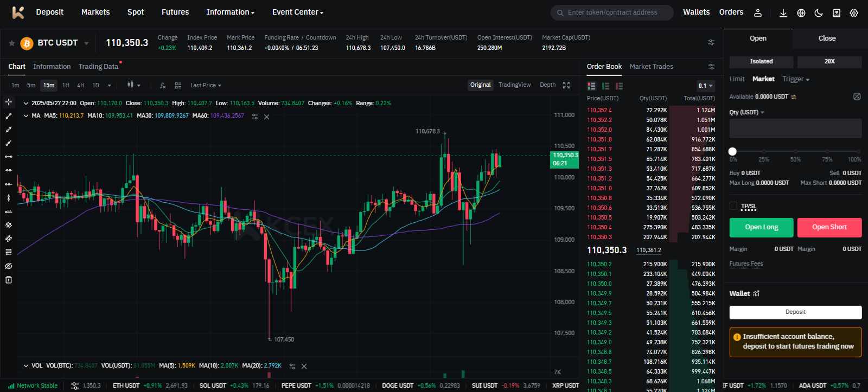
Task: Remove the VOL indicator from chart
Action: [x=304, y=366]
